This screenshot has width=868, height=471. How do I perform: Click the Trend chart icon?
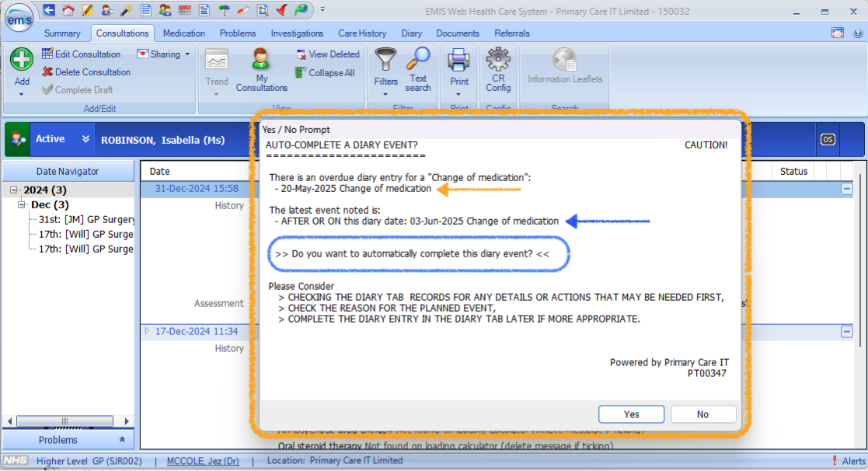pyautogui.click(x=217, y=60)
